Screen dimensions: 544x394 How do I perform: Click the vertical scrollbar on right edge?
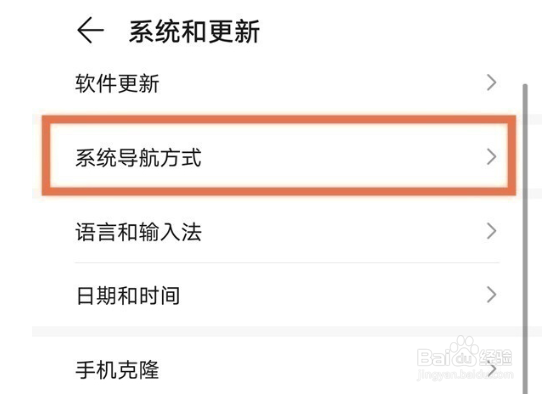coord(525,239)
